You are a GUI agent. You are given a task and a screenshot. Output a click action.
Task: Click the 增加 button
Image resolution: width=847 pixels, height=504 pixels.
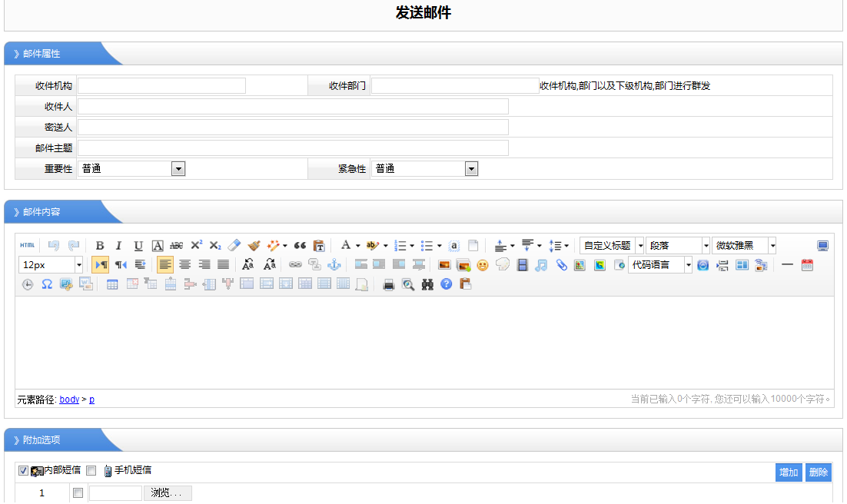coord(789,472)
